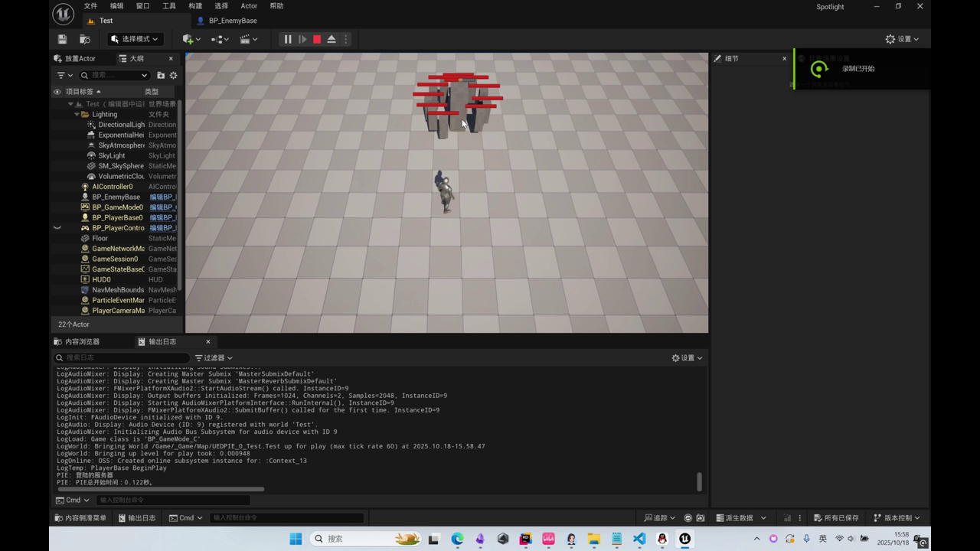
Task: Click the add new folder icon in outliner
Action: (x=161, y=75)
